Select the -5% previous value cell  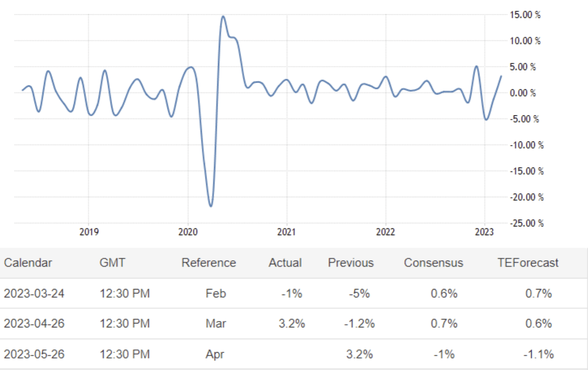[359, 293]
